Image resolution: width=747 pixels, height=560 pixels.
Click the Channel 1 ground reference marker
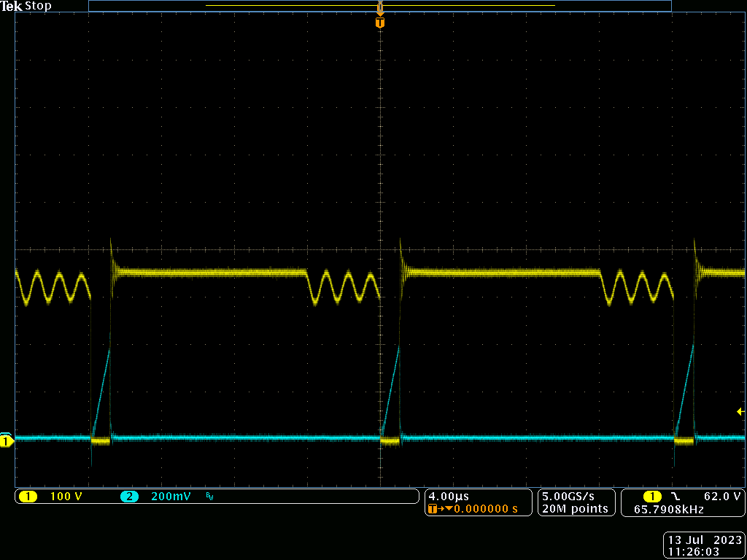[6, 441]
